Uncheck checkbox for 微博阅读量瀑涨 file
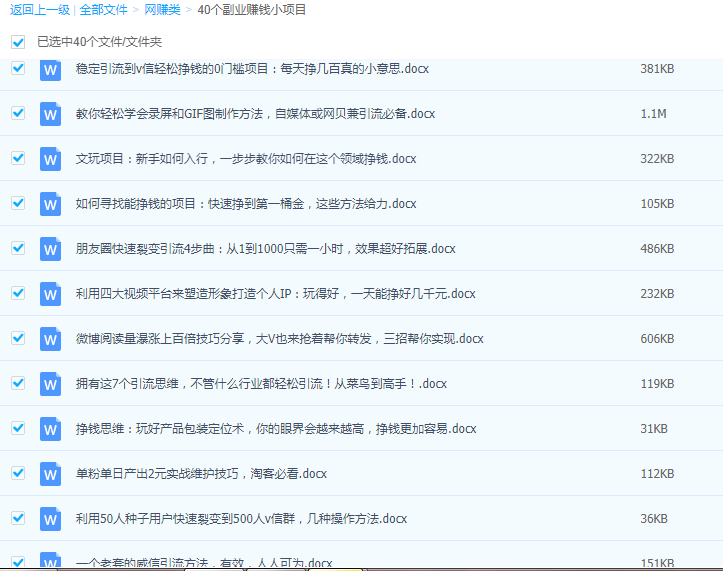This screenshot has height=571, width=723. click(18, 338)
